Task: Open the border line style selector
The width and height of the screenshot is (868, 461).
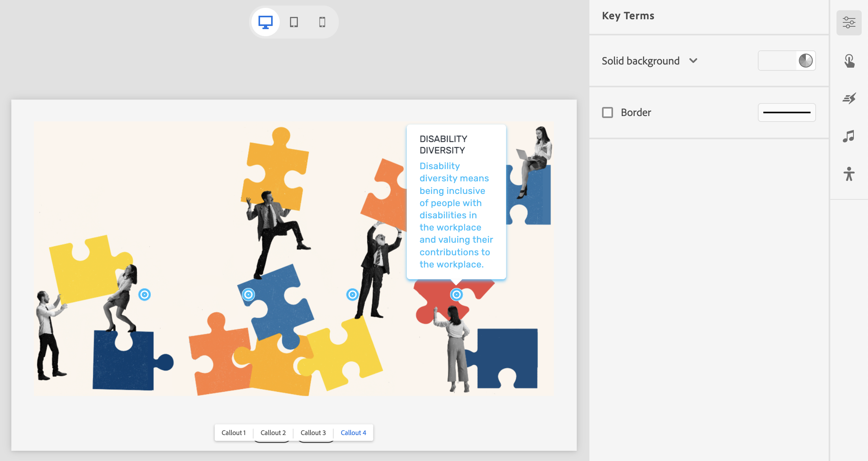Action: pyautogui.click(x=787, y=112)
